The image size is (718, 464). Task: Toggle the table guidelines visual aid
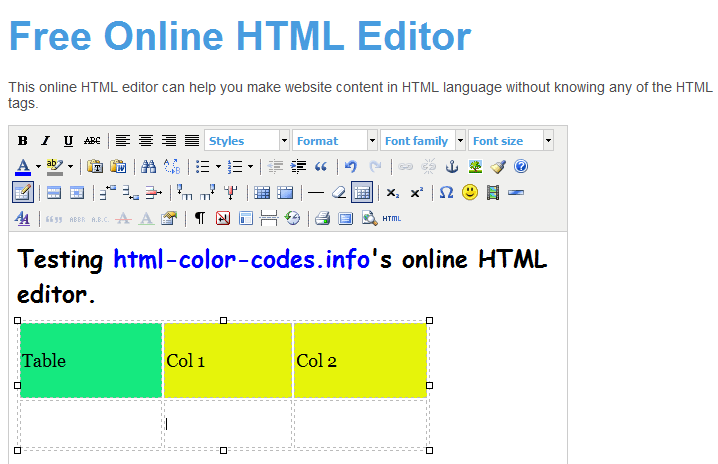pos(362,192)
